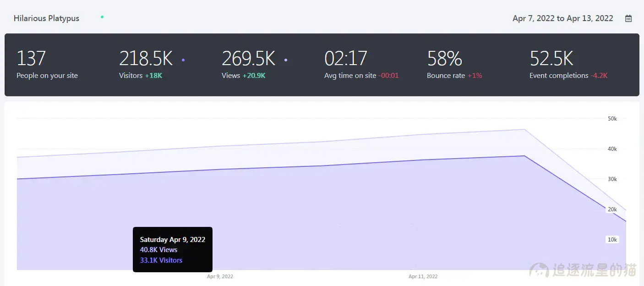Open the calendar date picker icon
This screenshot has height=286, width=644.
(628, 18)
